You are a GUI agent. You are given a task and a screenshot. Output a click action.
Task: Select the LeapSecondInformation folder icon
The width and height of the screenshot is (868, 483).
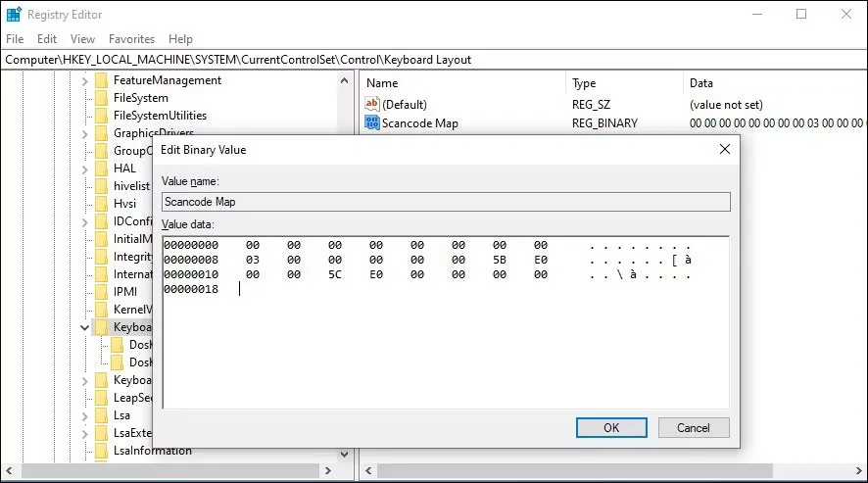tap(101, 398)
